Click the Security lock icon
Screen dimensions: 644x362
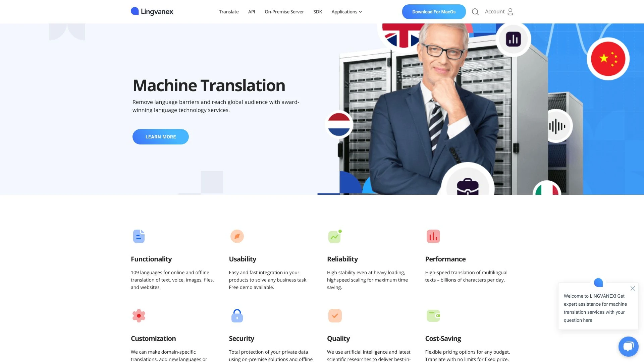pos(236,315)
